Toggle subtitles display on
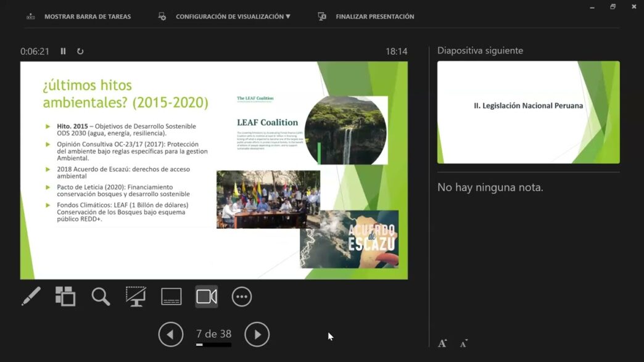The image size is (644, 362). tap(170, 296)
